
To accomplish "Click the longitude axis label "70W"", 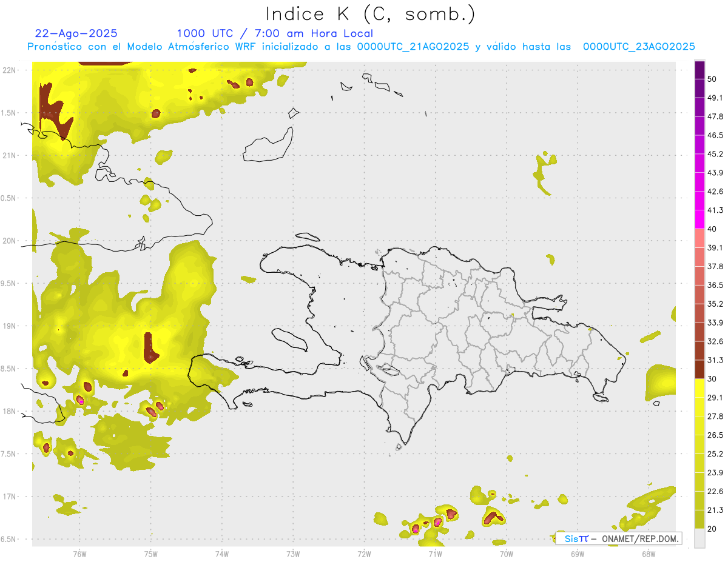I will click(x=507, y=554).
